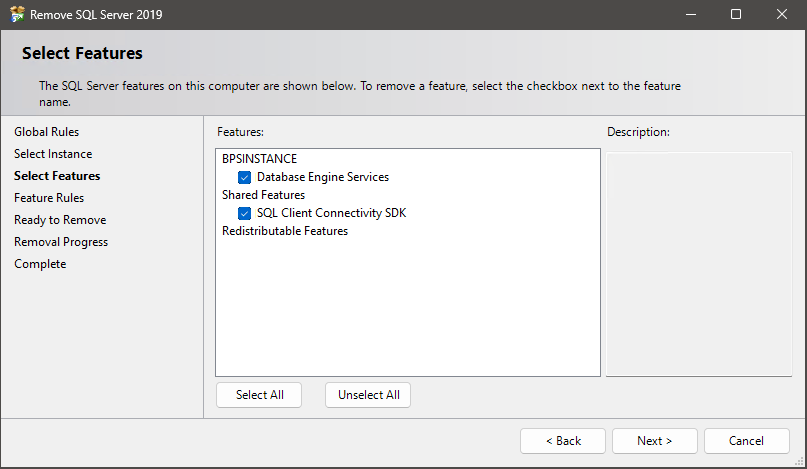This screenshot has width=807, height=469.
Task: Proceed with the Next > button
Action: pos(655,441)
